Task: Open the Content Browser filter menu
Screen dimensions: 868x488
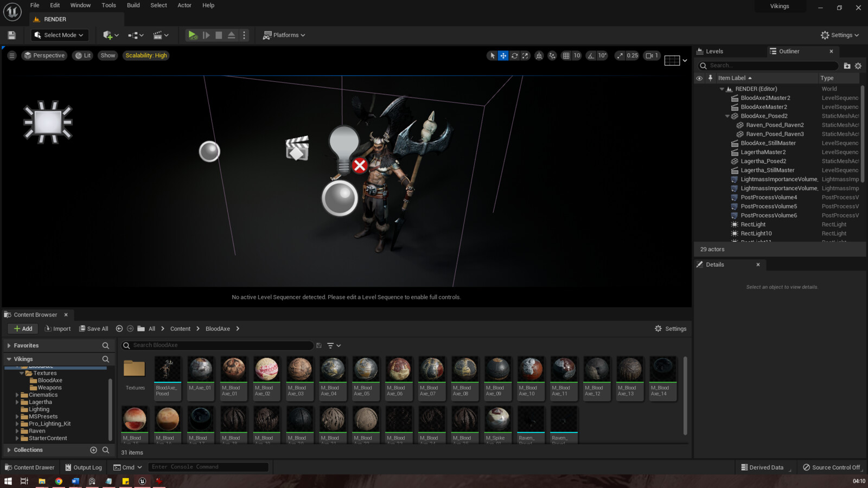Action: coord(334,345)
